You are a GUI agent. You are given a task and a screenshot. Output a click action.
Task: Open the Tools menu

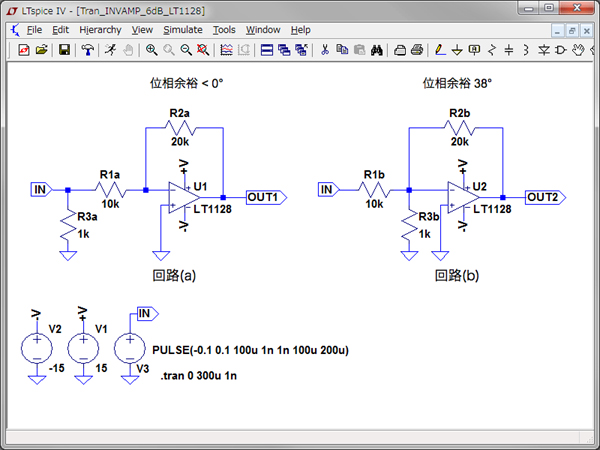coord(224,30)
